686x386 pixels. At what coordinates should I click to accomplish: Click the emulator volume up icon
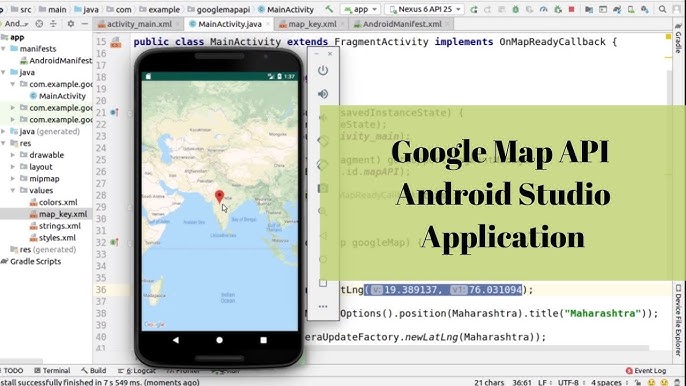(323, 94)
